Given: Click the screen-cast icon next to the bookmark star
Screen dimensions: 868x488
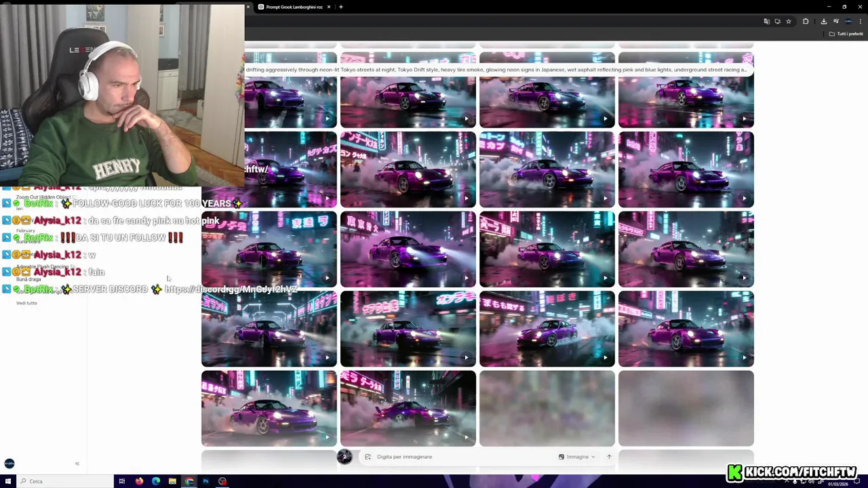Looking at the screenshot, I should [778, 21].
